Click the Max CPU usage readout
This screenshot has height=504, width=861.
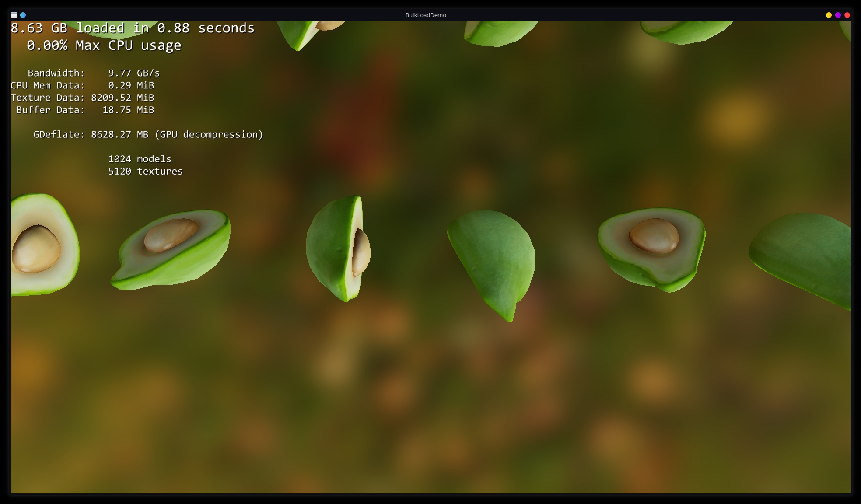point(104,45)
